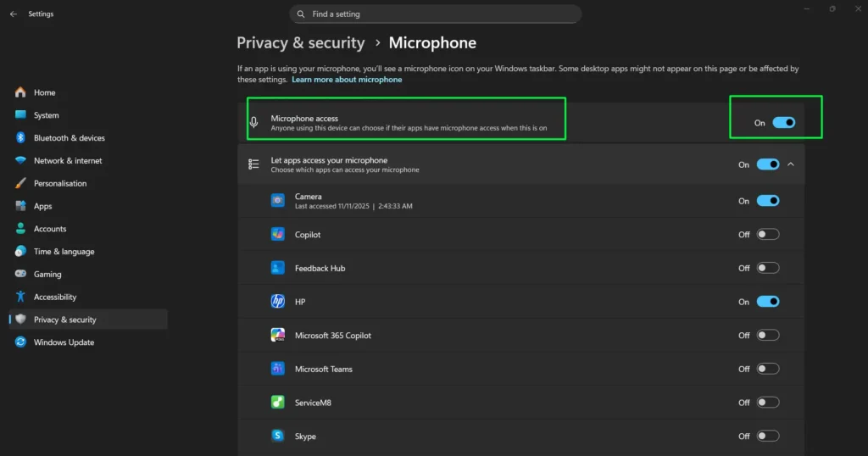This screenshot has width=868, height=456.
Task: Disable microphone for the Camera app
Action: coord(768,200)
